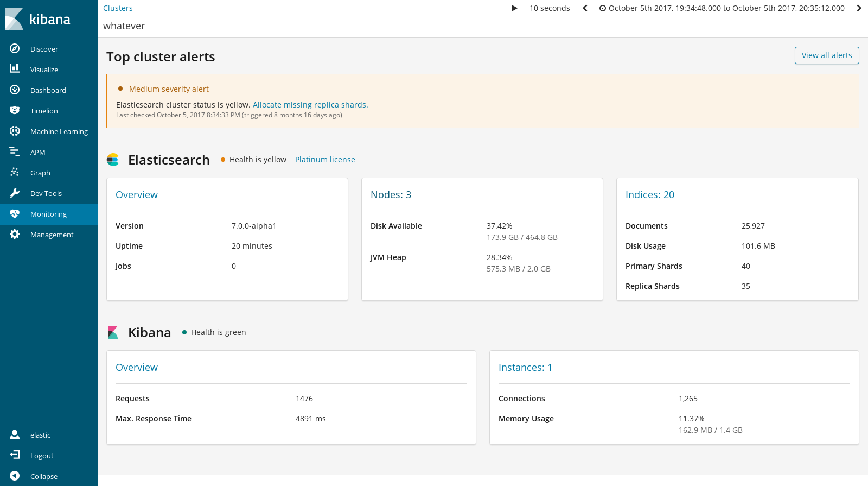868x486 pixels.
Task: Click the version value 7.0.0-alpha1
Action: pyautogui.click(x=254, y=226)
